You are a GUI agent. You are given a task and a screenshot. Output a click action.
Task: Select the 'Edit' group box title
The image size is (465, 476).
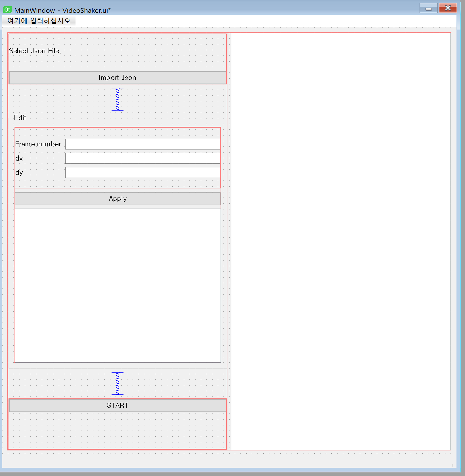[x=20, y=118]
